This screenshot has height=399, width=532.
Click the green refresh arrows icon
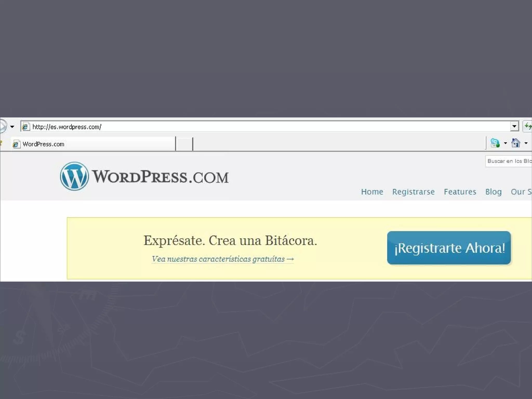[x=528, y=127]
